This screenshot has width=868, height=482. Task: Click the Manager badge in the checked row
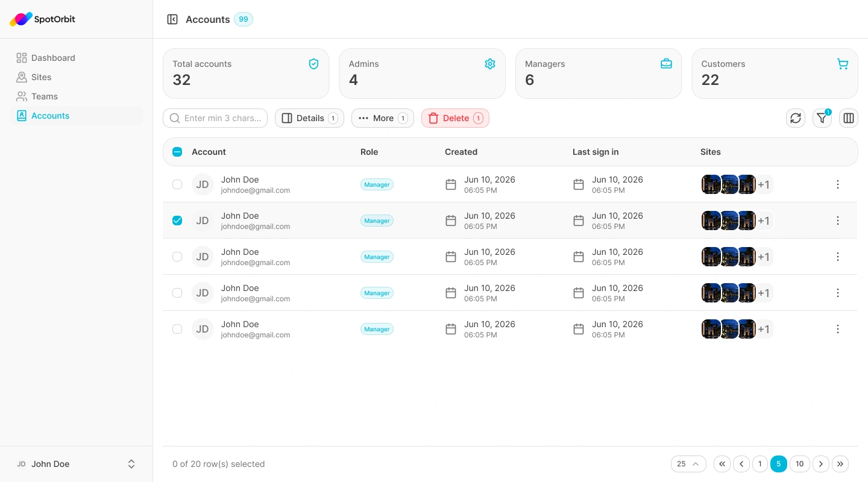[x=377, y=221]
